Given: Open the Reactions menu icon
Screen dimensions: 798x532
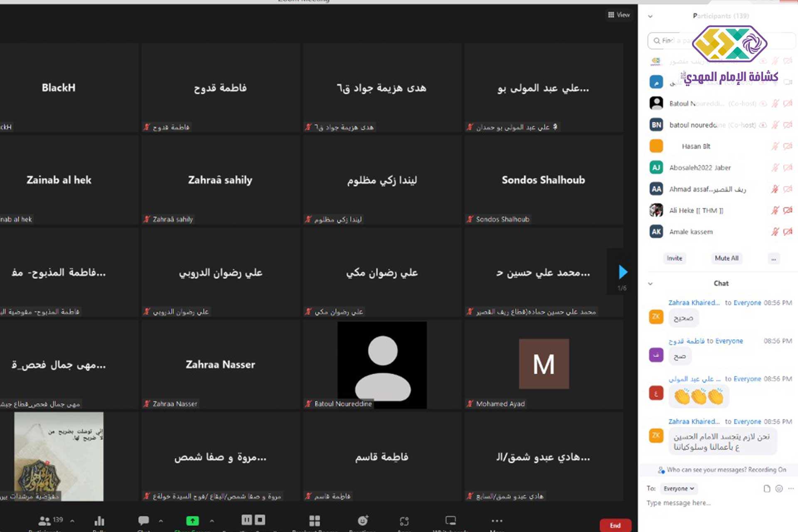Looking at the screenshot, I should click(363, 520).
